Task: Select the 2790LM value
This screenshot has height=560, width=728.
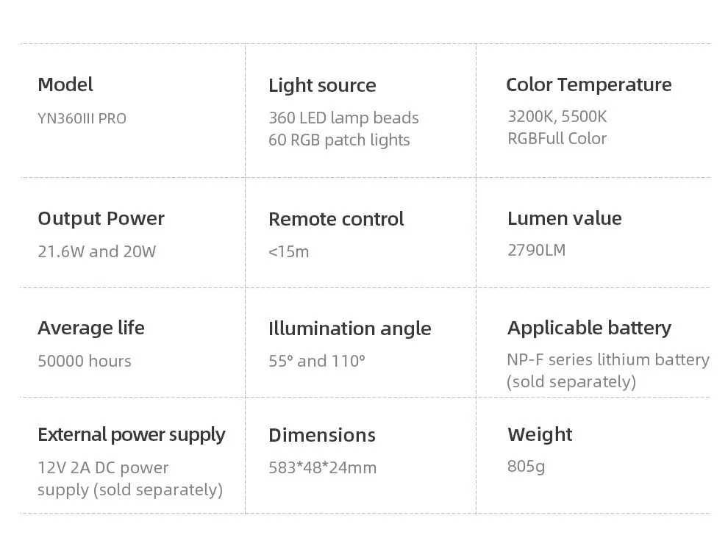Action: 536,250
